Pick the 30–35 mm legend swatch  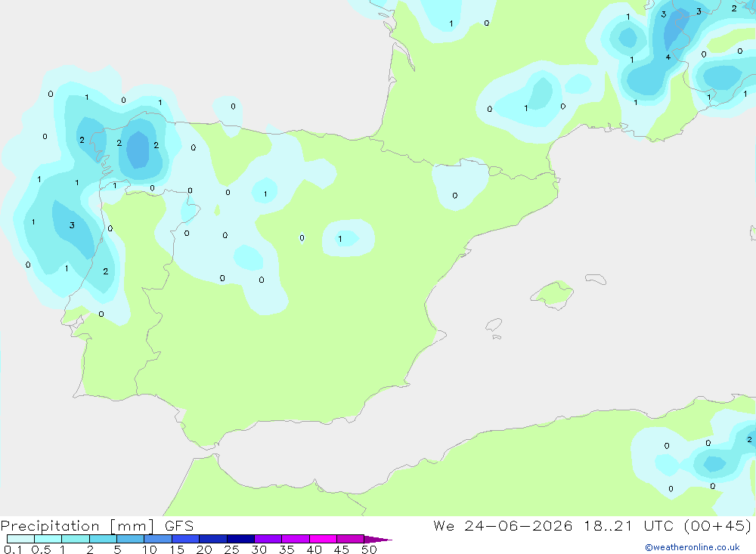tap(268, 539)
